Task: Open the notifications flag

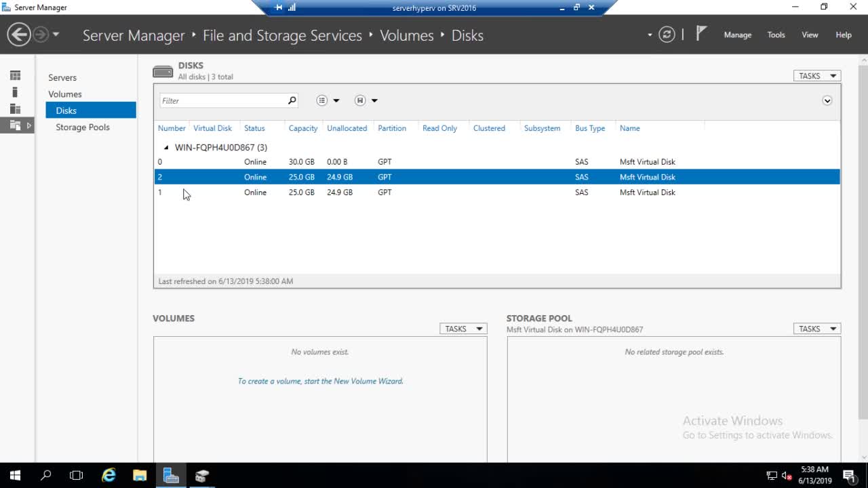Action: tap(702, 34)
